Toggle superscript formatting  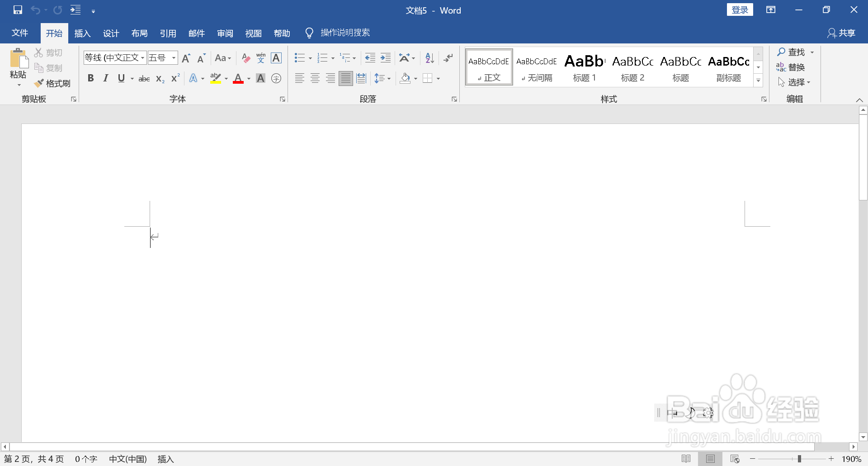[x=175, y=78]
